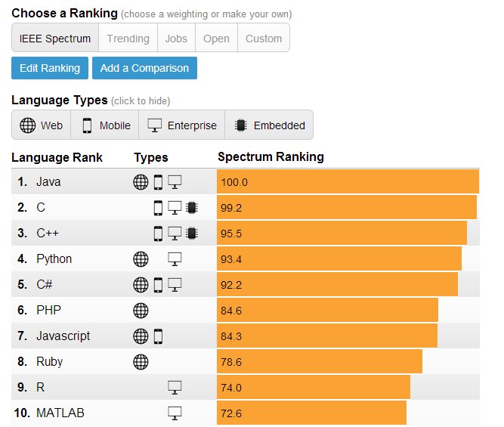Select the C# language row name

(45, 285)
